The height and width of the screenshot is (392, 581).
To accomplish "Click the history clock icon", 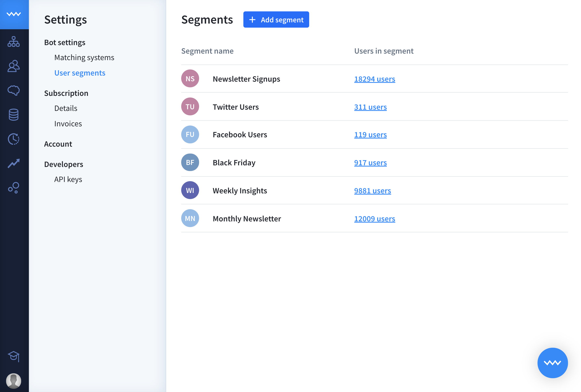I will [x=14, y=139].
